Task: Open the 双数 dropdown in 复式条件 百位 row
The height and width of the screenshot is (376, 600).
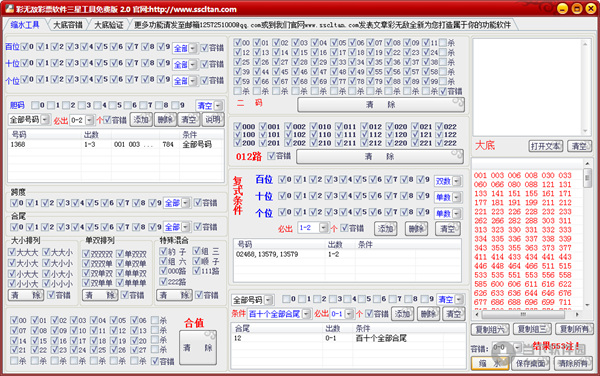Action: click(x=448, y=181)
